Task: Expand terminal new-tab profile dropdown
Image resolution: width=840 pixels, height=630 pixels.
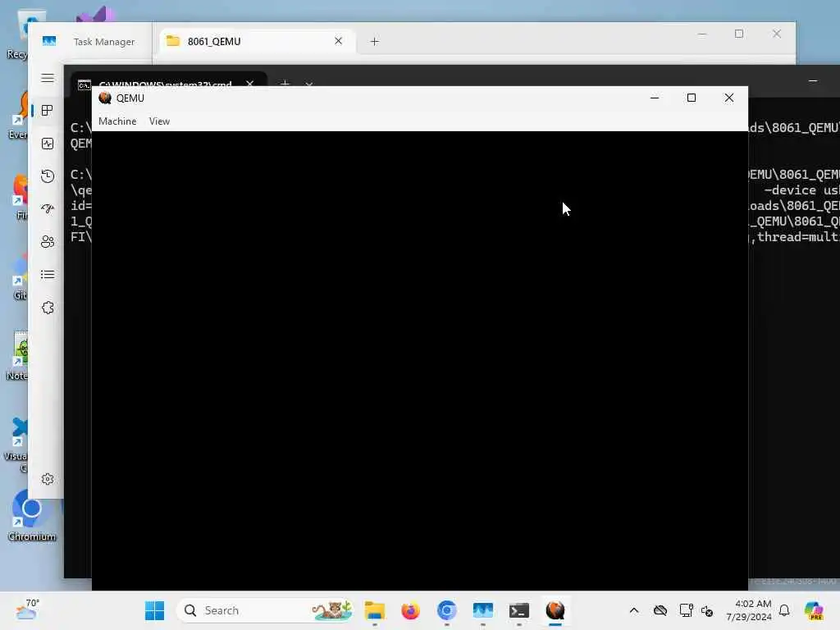Action: click(x=308, y=84)
